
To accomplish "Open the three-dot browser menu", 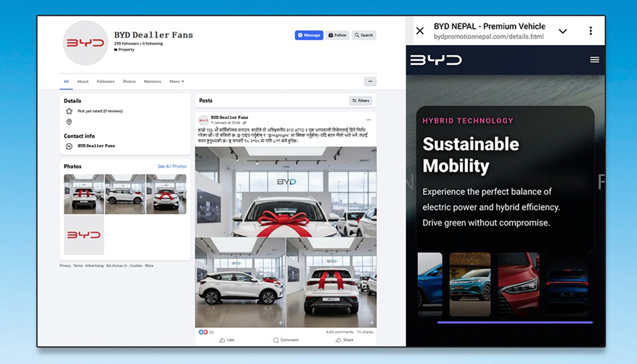I will point(590,31).
